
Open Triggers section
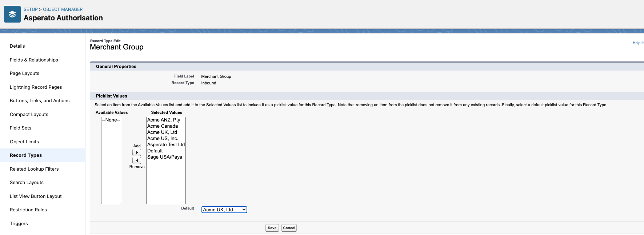(x=19, y=223)
